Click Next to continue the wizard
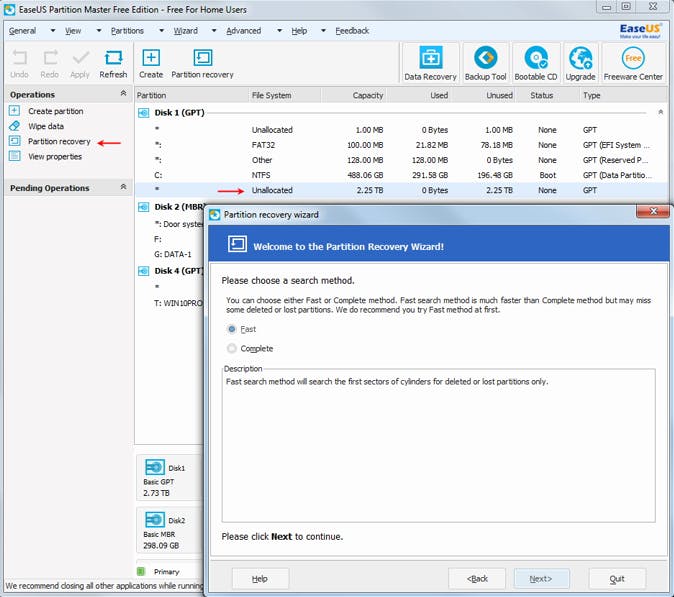The width and height of the screenshot is (674, 597). pos(542,579)
